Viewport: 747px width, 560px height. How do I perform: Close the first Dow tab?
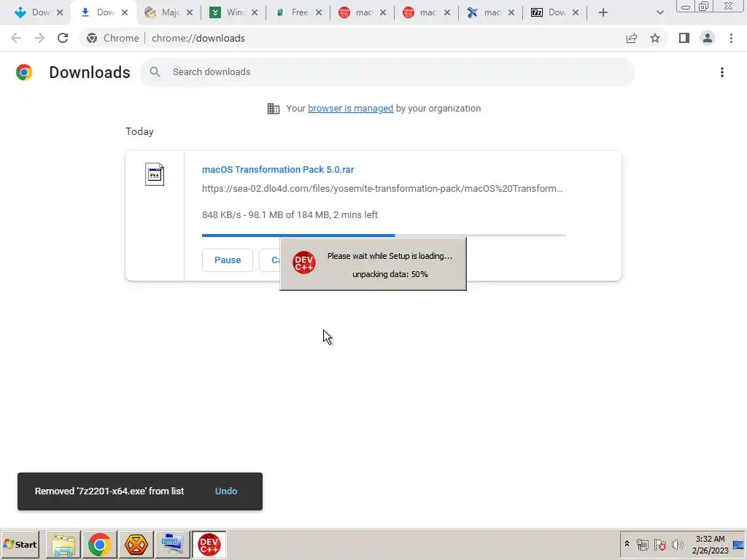(60, 12)
